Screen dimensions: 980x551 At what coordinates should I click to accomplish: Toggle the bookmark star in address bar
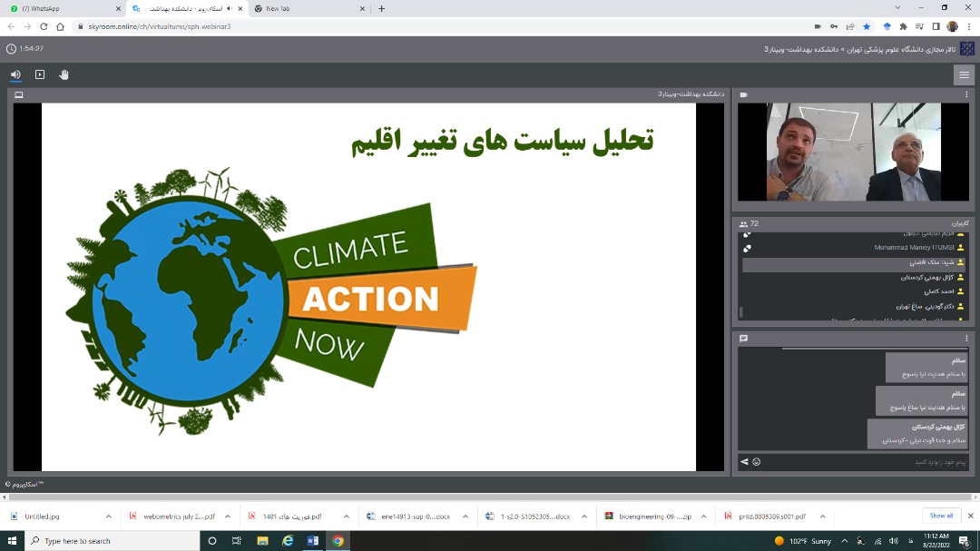coord(867,26)
